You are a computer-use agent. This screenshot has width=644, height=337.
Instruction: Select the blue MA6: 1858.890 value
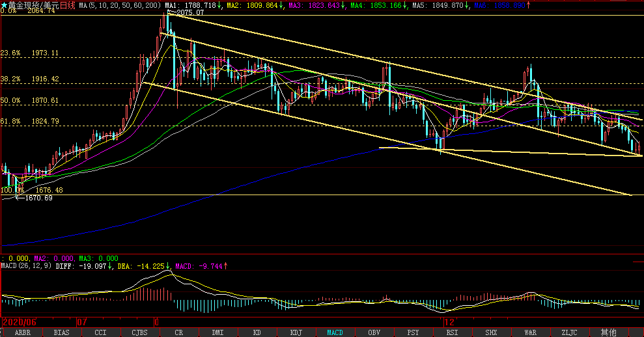click(502, 5)
